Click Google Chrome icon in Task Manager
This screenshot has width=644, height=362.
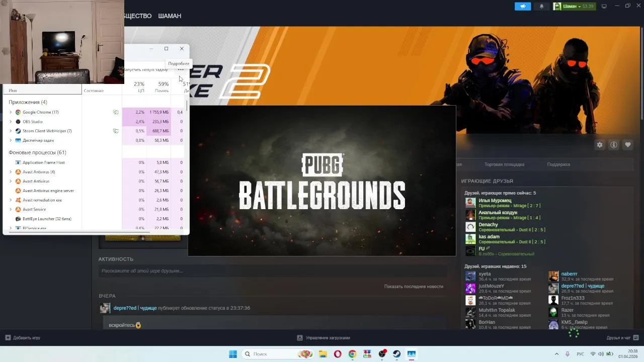pyautogui.click(x=18, y=112)
